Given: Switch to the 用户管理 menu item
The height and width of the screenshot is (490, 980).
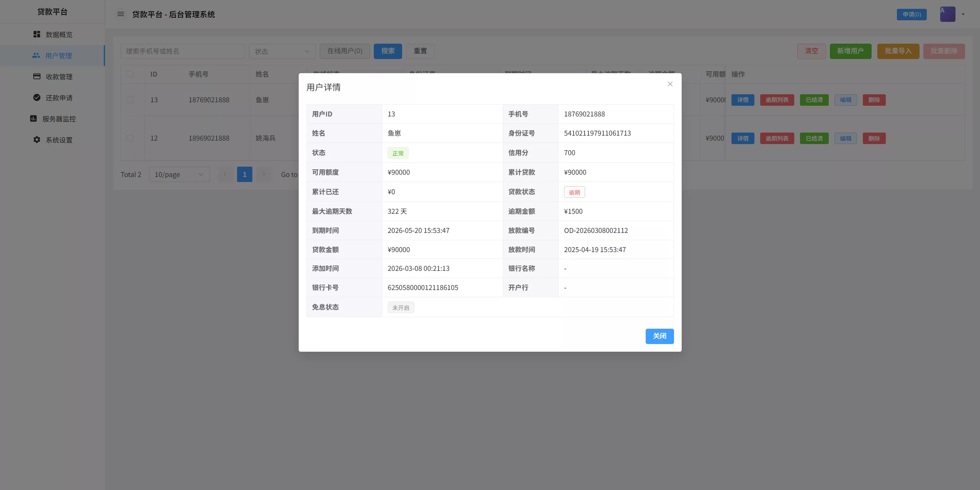Looking at the screenshot, I should point(58,55).
